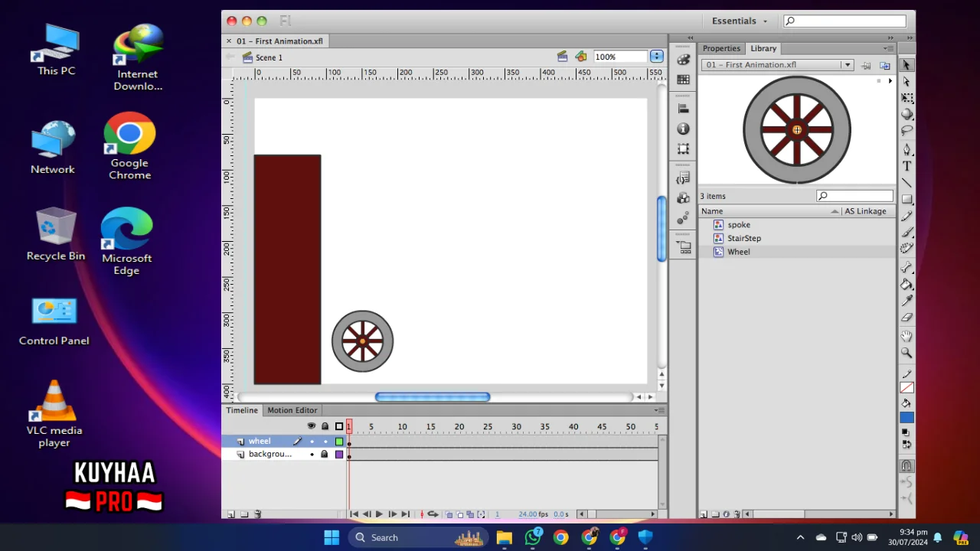Open the Code Snippets panel icon
Screen dimensions: 980x551
pos(683,178)
